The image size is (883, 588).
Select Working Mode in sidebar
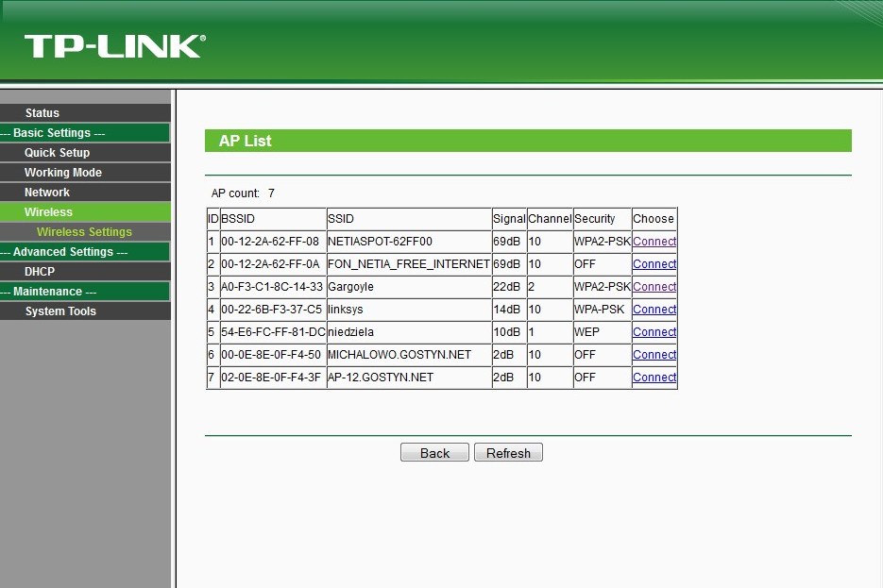tap(62, 173)
